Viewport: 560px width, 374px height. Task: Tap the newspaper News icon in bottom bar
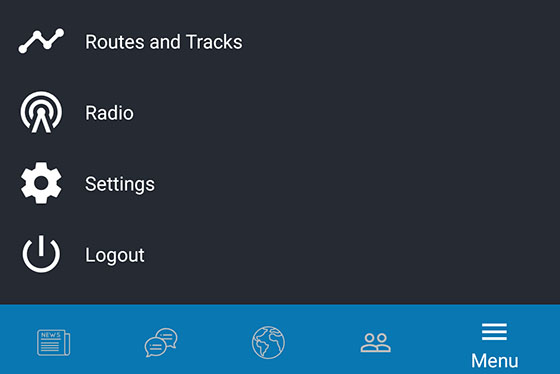(54, 342)
